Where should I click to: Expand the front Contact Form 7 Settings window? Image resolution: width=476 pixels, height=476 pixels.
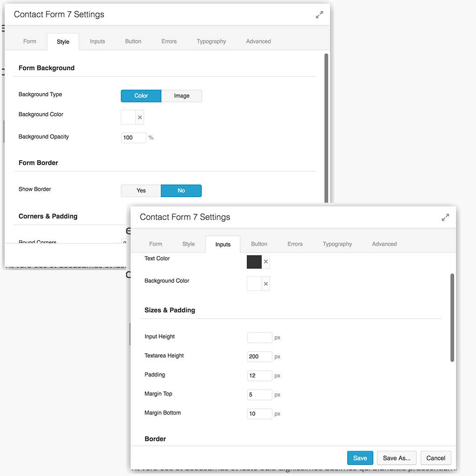[445, 218]
